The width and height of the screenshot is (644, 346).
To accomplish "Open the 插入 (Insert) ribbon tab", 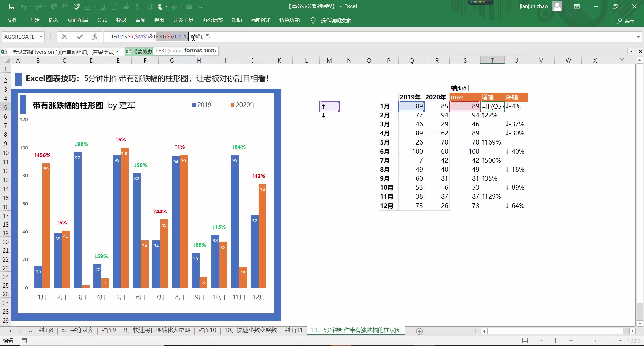I will [53, 20].
